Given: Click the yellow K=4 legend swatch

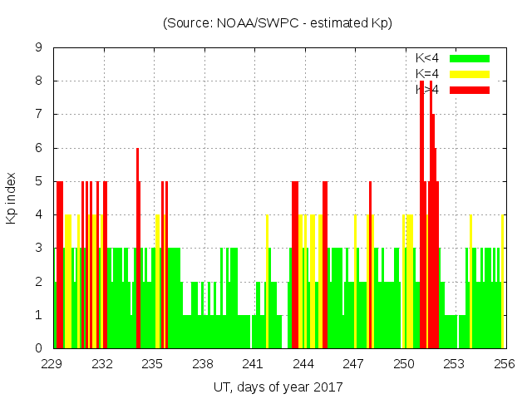Looking at the screenshot, I should pyautogui.click(x=470, y=74).
